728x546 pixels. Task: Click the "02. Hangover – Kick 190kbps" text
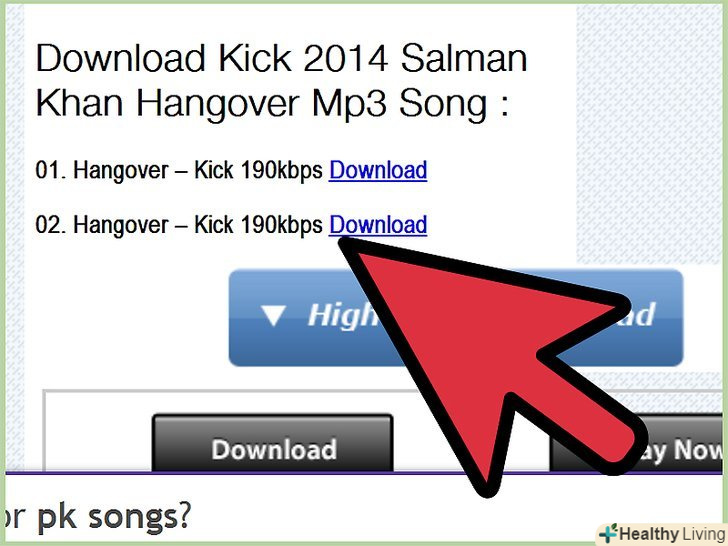click(179, 225)
